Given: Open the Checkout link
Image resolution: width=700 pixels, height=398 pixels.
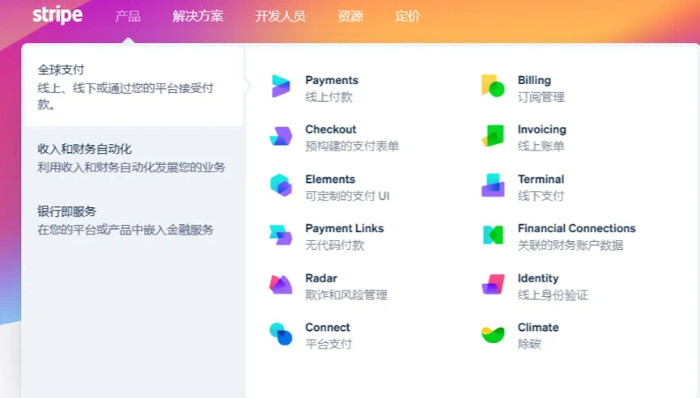Looking at the screenshot, I should tap(331, 129).
